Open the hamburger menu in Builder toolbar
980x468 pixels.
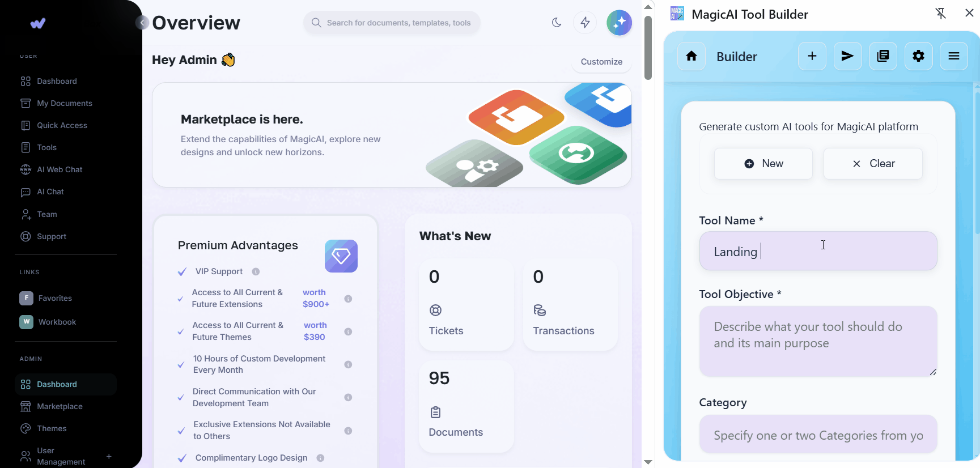(954, 56)
